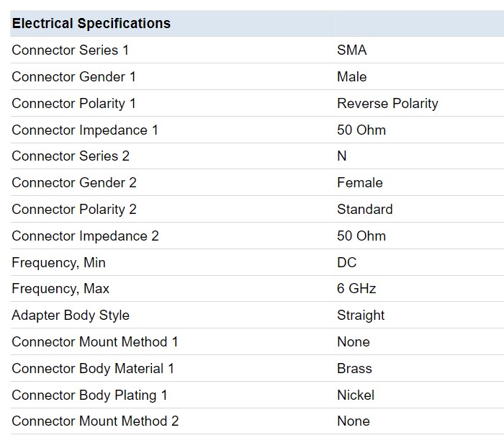Click the Connector Series 2 label
The width and height of the screenshot is (504, 443).
pos(71,156)
